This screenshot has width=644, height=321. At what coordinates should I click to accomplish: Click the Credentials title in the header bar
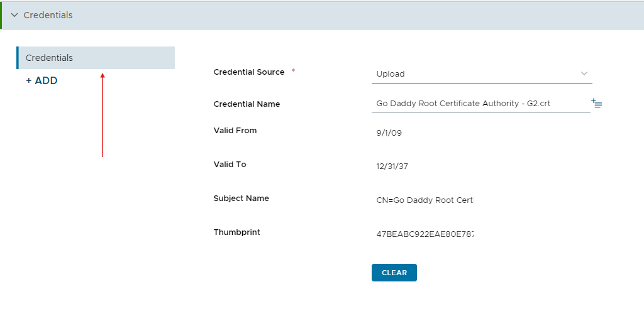coord(48,15)
